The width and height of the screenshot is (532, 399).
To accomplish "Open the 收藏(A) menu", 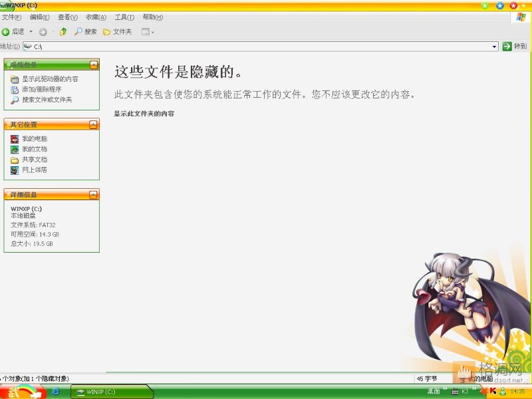I will click(x=96, y=17).
